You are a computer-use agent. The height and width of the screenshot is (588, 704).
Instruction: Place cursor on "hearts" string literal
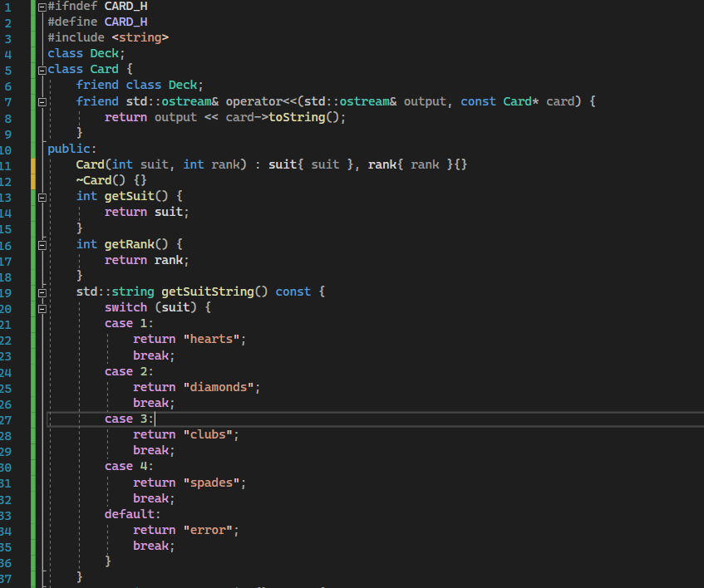pos(211,339)
